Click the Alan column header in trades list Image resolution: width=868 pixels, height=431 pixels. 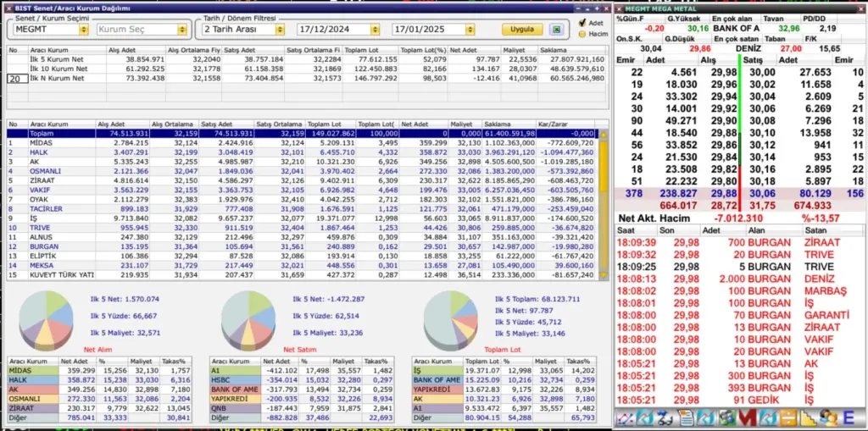773,230
